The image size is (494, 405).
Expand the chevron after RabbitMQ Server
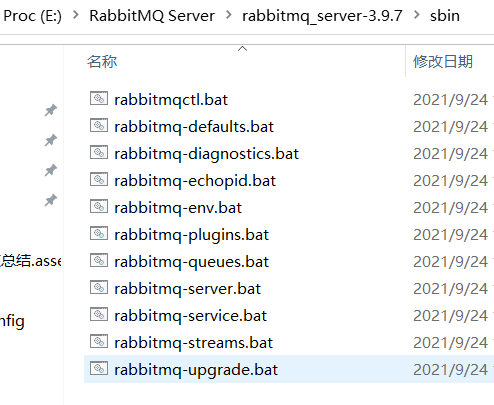229,15
